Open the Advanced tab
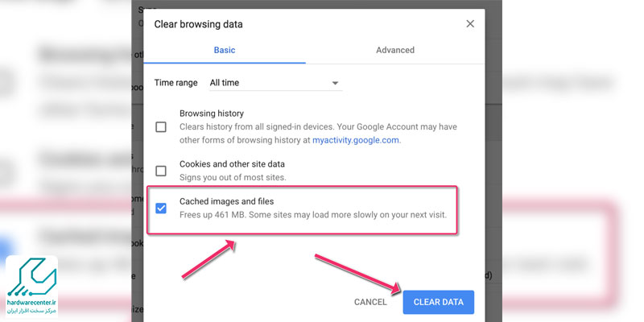Image resolution: width=644 pixels, height=322 pixels. coord(394,50)
